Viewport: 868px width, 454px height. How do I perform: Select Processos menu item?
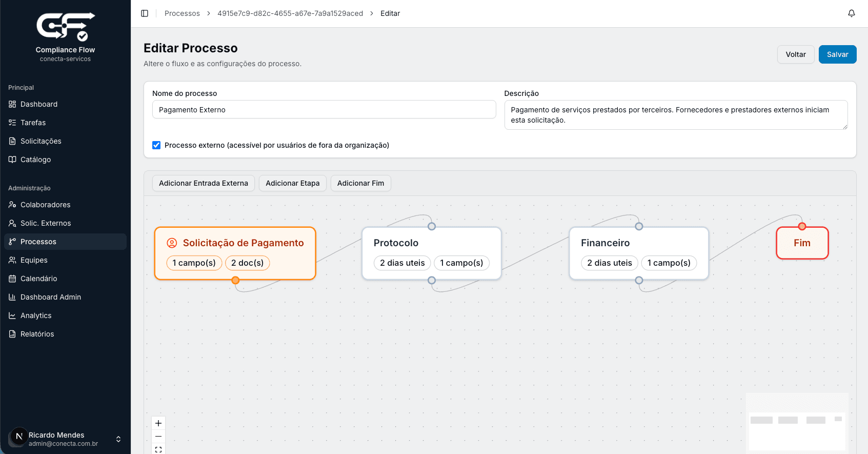click(x=65, y=242)
